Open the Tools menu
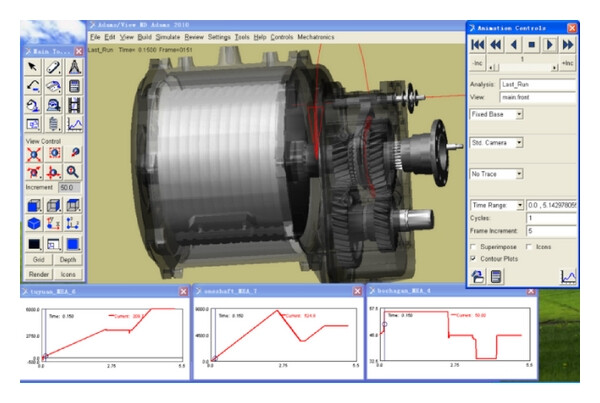Viewport: 600px width, 403px height. click(242, 37)
